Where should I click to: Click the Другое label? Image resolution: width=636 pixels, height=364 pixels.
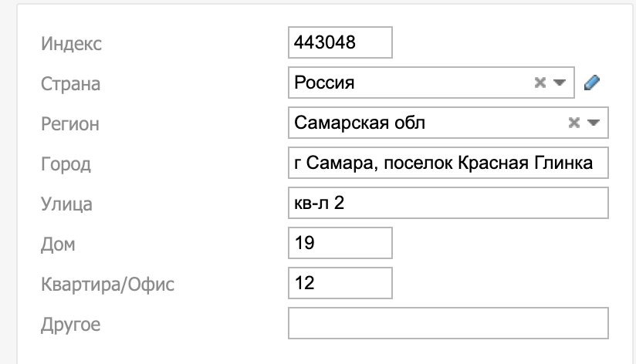[x=70, y=324]
